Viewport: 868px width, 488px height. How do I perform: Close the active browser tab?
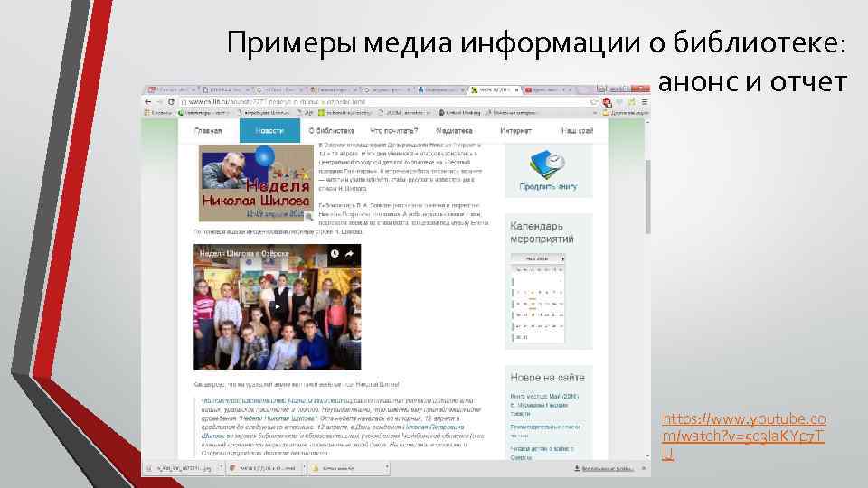coord(516,89)
